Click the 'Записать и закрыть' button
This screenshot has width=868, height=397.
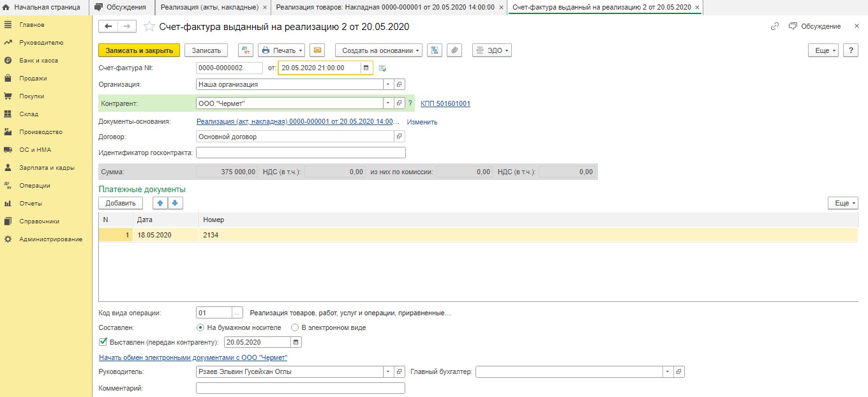pos(139,50)
